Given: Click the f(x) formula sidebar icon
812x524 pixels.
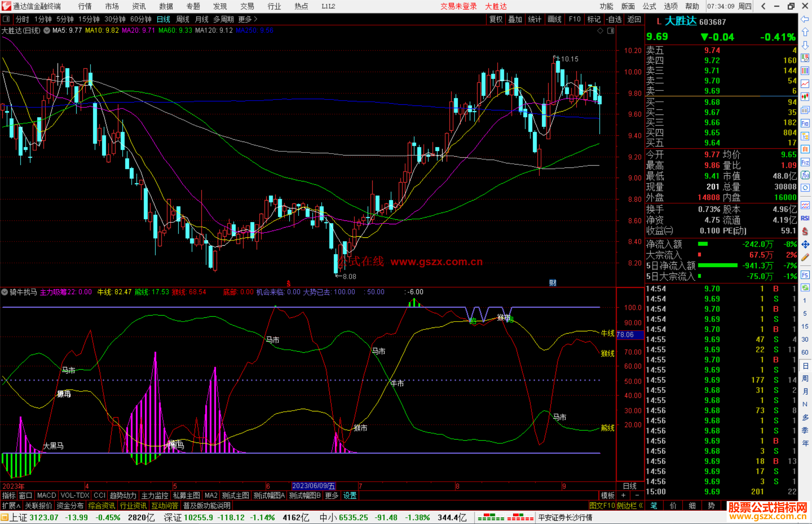Looking at the screenshot, I should coord(805,175).
